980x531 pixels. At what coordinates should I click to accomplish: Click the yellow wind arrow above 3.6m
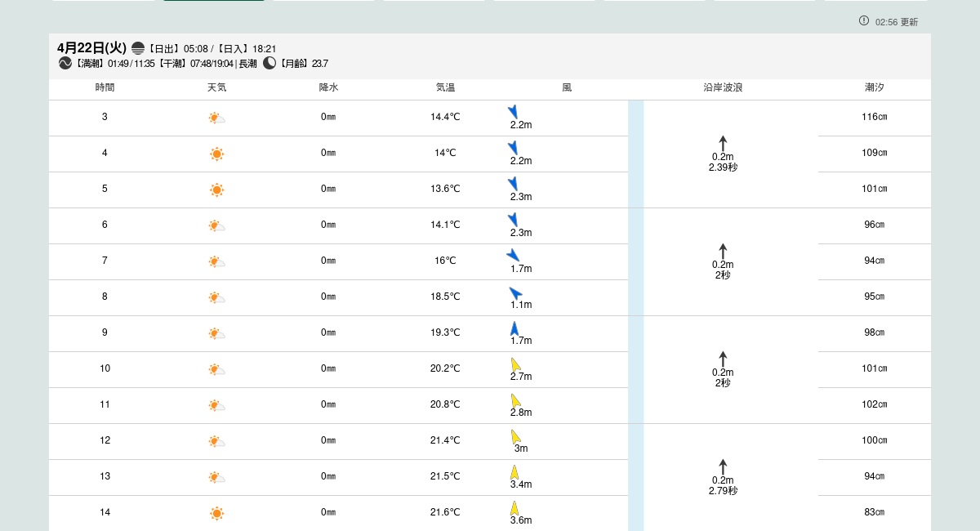coord(514,508)
